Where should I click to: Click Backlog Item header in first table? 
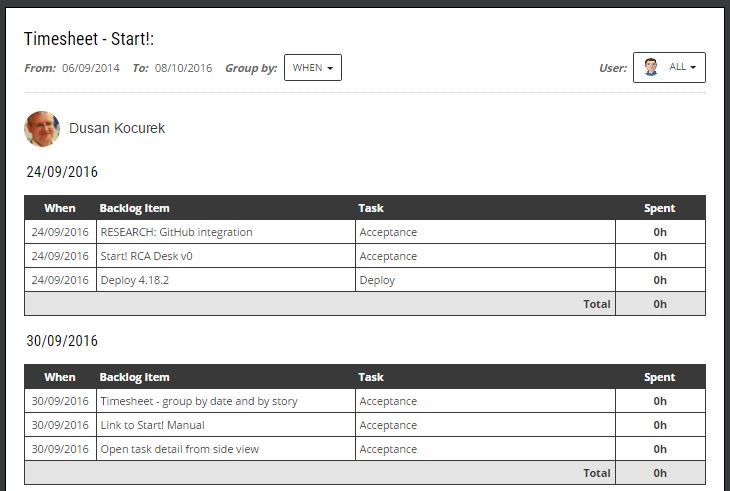click(x=135, y=208)
